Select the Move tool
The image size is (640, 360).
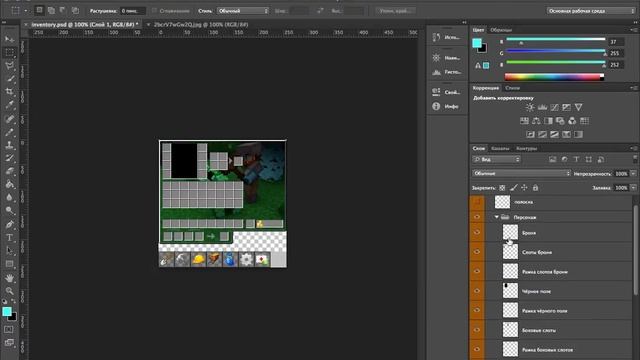click(9, 39)
